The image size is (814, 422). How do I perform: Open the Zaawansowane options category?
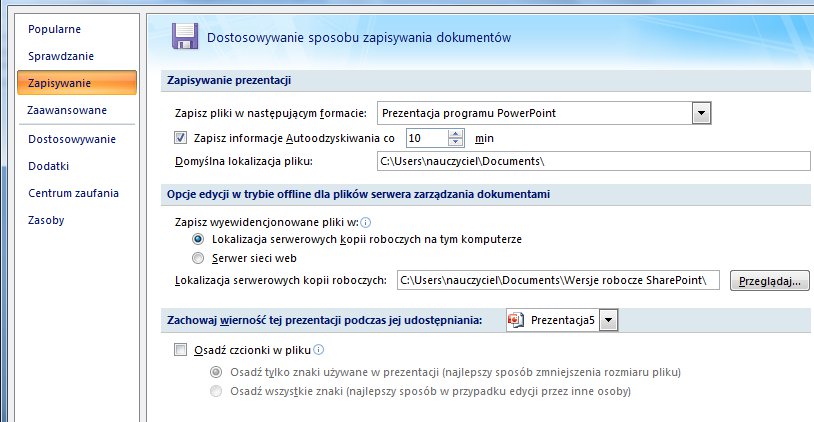[67, 110]
